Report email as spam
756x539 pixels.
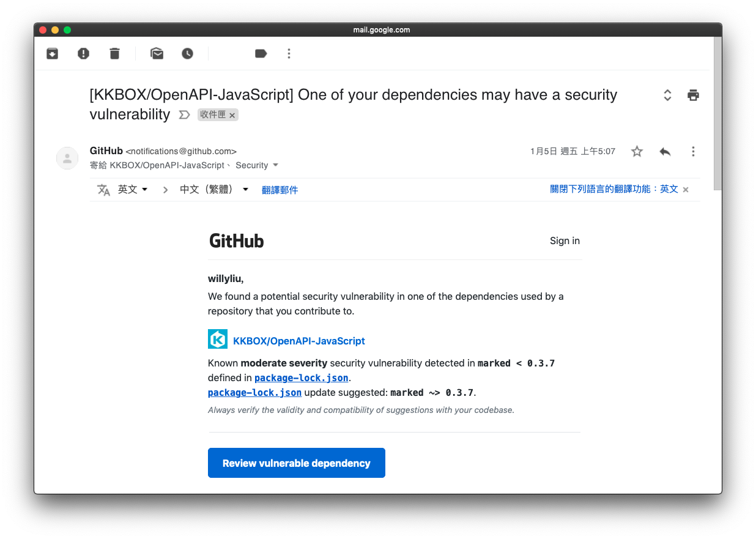click(84, 54)
